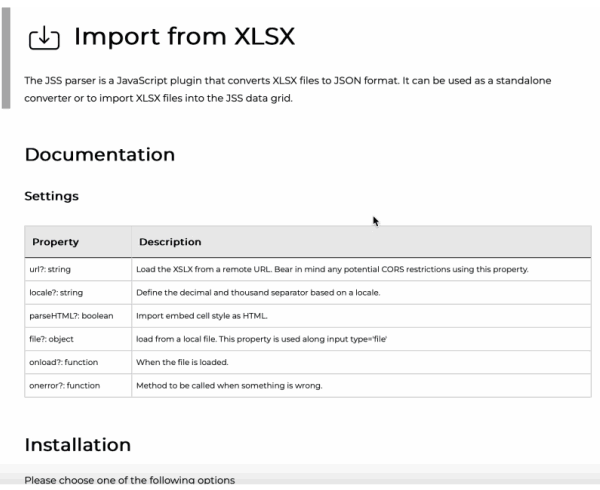The height and width of the screenshot is (490, 600).
Task: Click the gray vertical scrollbar on left
Action: tap(6, 58)
